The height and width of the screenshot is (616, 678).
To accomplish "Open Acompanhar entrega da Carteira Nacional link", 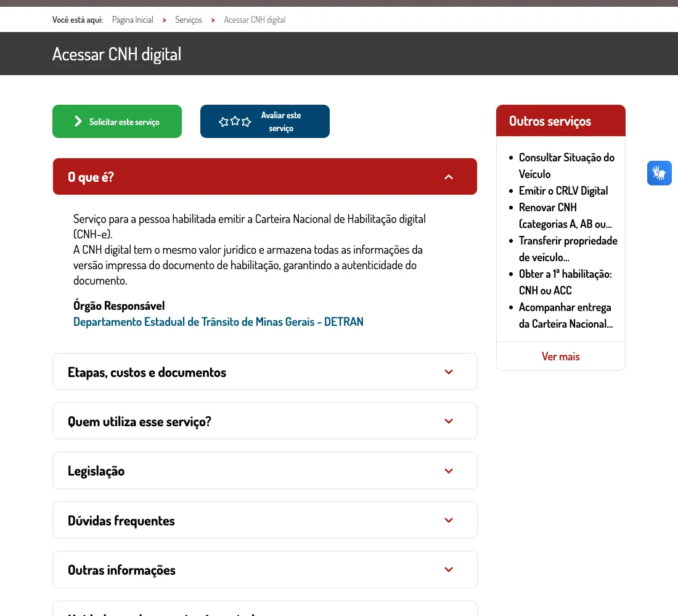I will (x=566, y=315).
